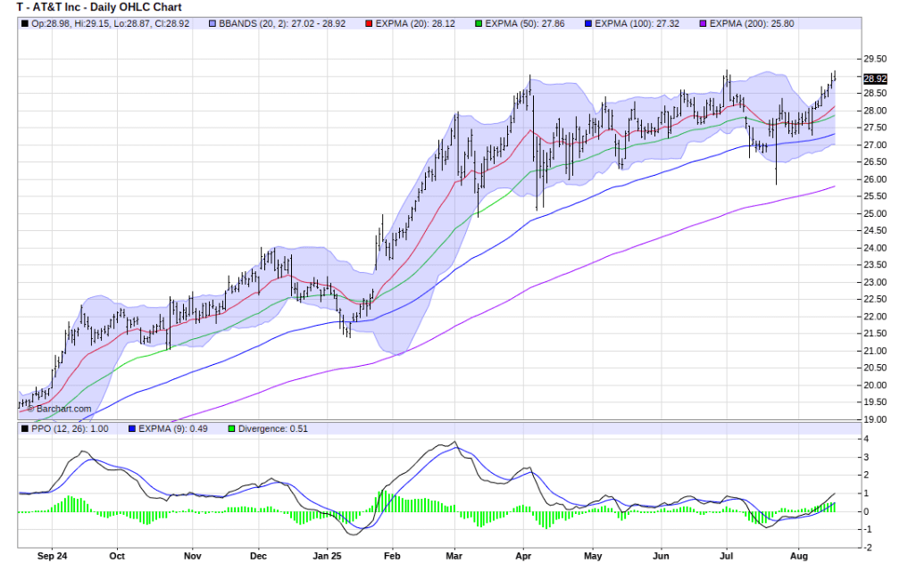The height and width of the screenshot is (588, 908).
Task: Click the 28.00 price axis label
Action: [875, 111]
